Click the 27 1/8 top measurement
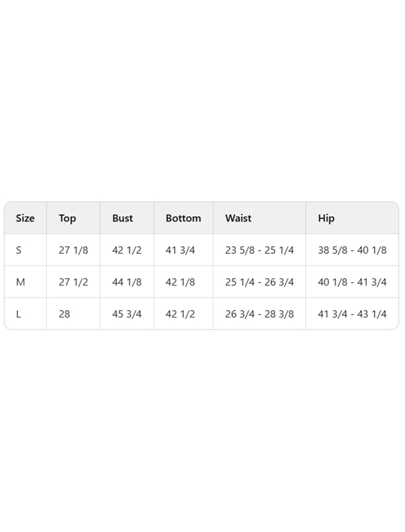 [x=73, y=250]
